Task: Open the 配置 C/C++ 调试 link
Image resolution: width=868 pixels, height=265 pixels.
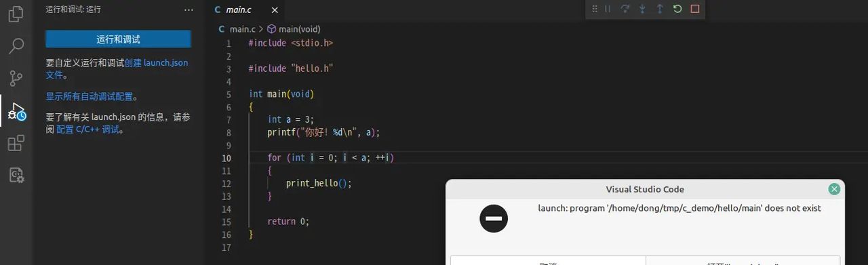Action: click(x=88, y=129)
